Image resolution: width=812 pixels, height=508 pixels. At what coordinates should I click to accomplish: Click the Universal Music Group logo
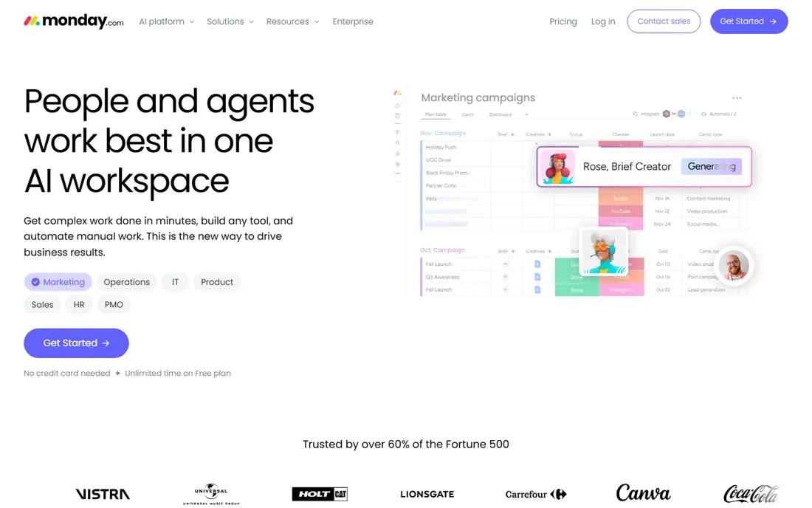coord(211,494)
